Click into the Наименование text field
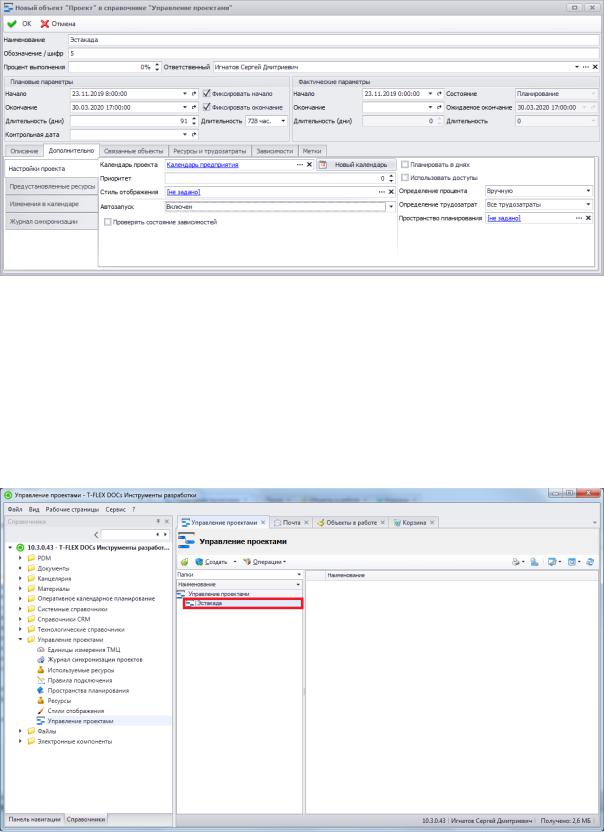The width and height of the screenshot is (604, 832). 334,40
